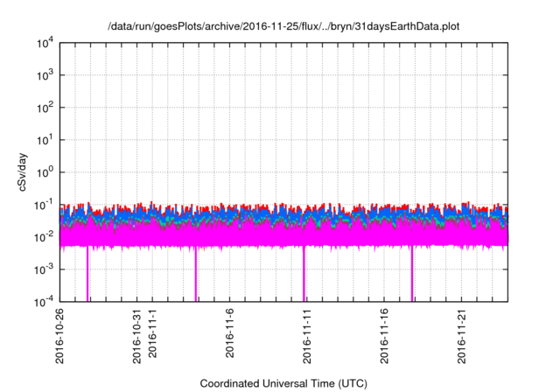Click the 10^1 y-axis tick label

click(x=45, y=140)
